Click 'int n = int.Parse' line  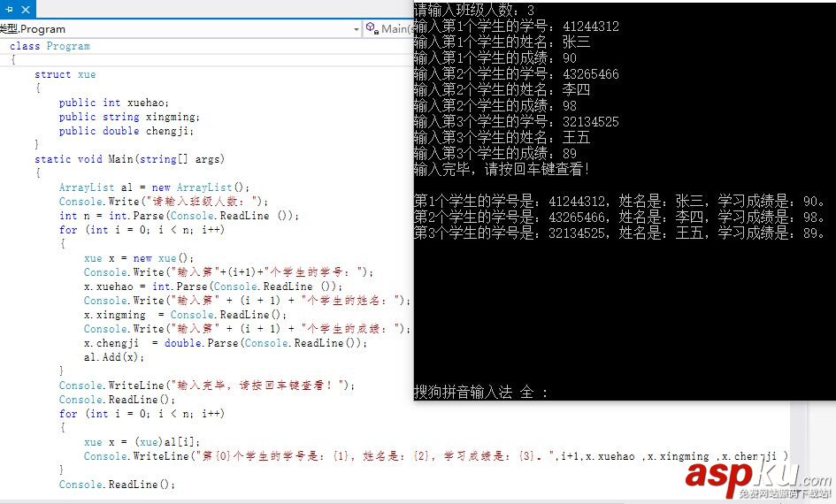(179, 216)
